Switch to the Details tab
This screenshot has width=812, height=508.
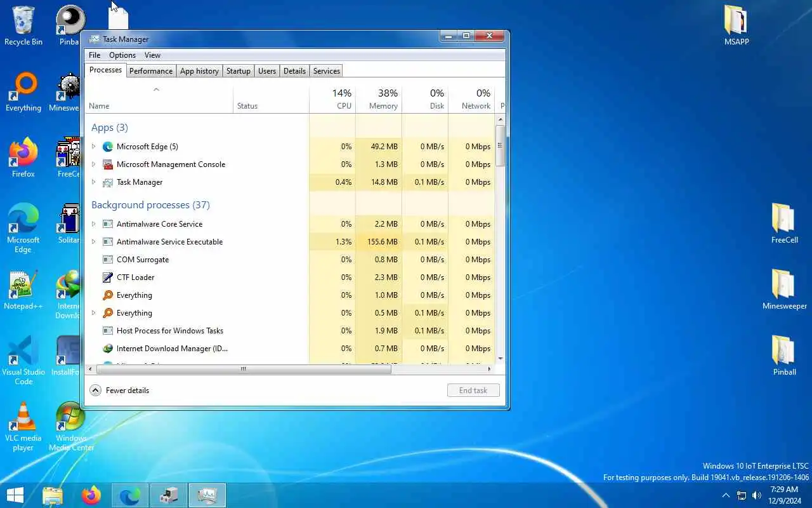294,71
